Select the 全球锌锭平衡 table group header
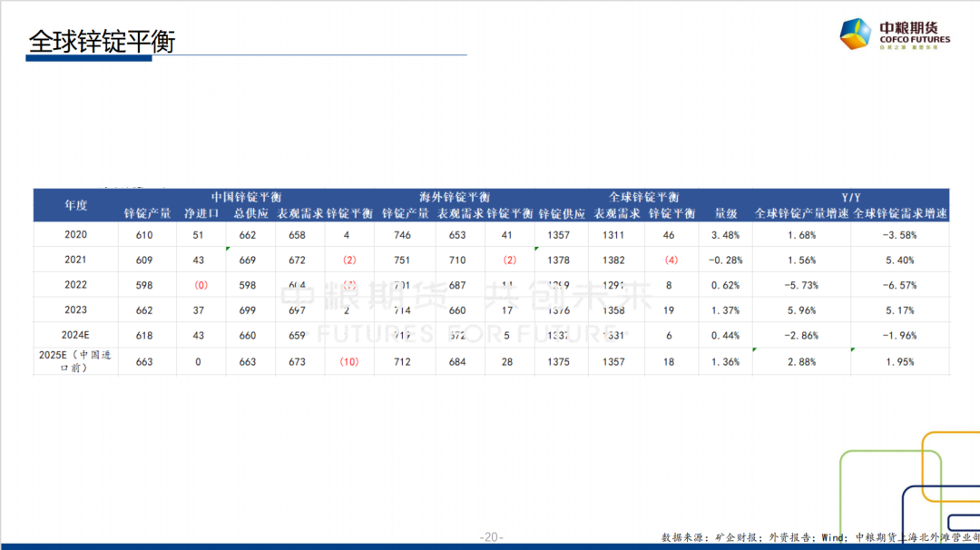Viewport: 980px width, 550px height. click(x=643, y=197)
